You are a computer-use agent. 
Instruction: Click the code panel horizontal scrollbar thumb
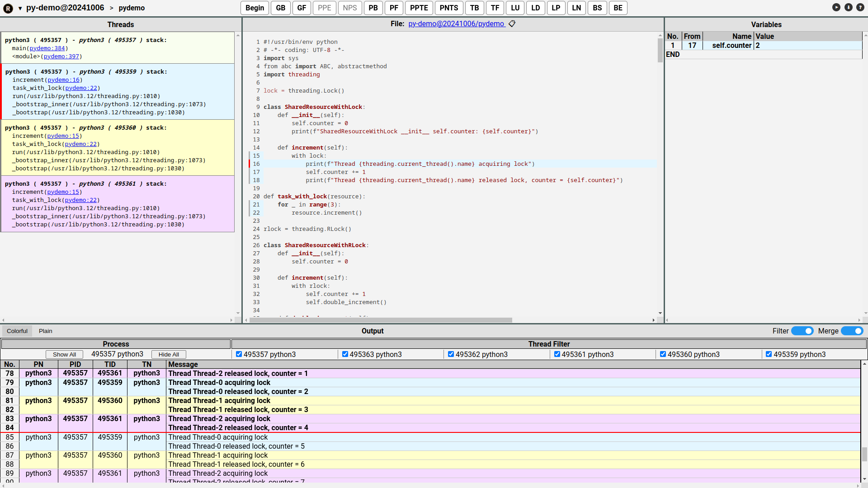tap(381, 320)
